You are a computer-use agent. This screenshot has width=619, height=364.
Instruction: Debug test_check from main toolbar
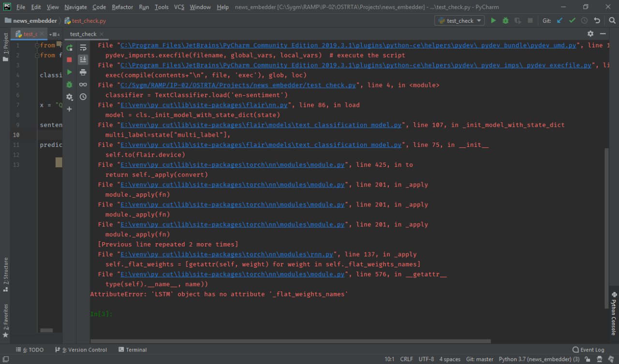(x=505, y=21)
